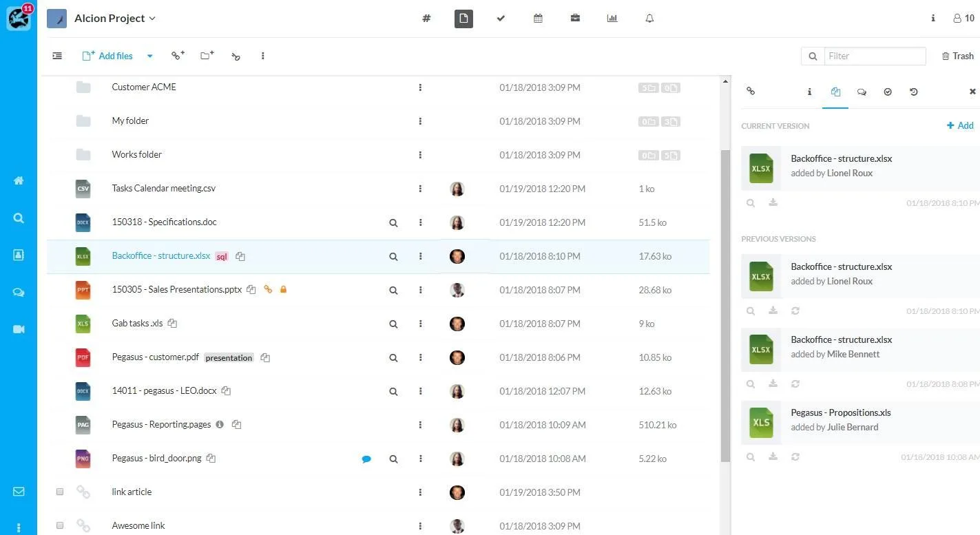
Task: Click the sql tag on Backoffice file
Action: [x=221, y=256]
